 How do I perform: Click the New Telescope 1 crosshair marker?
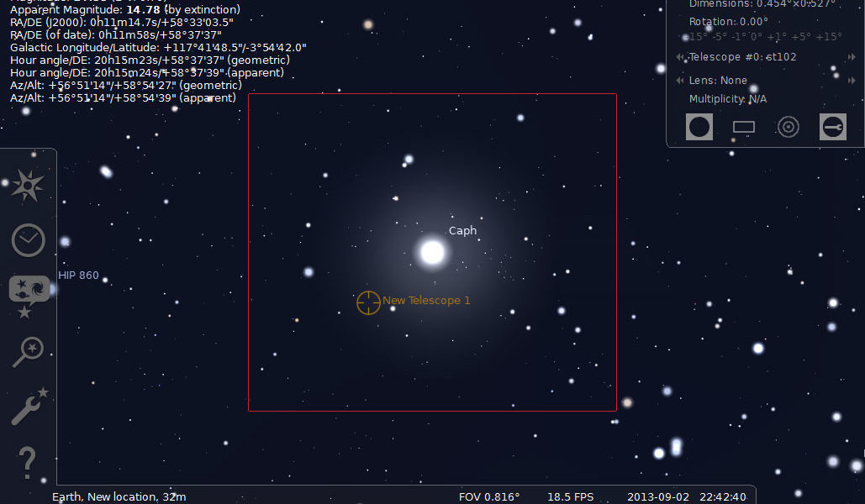click(x=368, y=302)
